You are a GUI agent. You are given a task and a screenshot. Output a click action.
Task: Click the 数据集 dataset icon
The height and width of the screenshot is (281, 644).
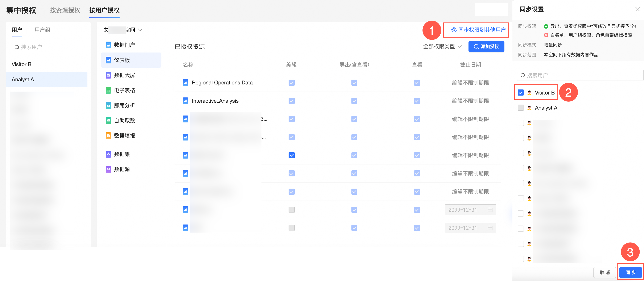click(x=108, y=154)
